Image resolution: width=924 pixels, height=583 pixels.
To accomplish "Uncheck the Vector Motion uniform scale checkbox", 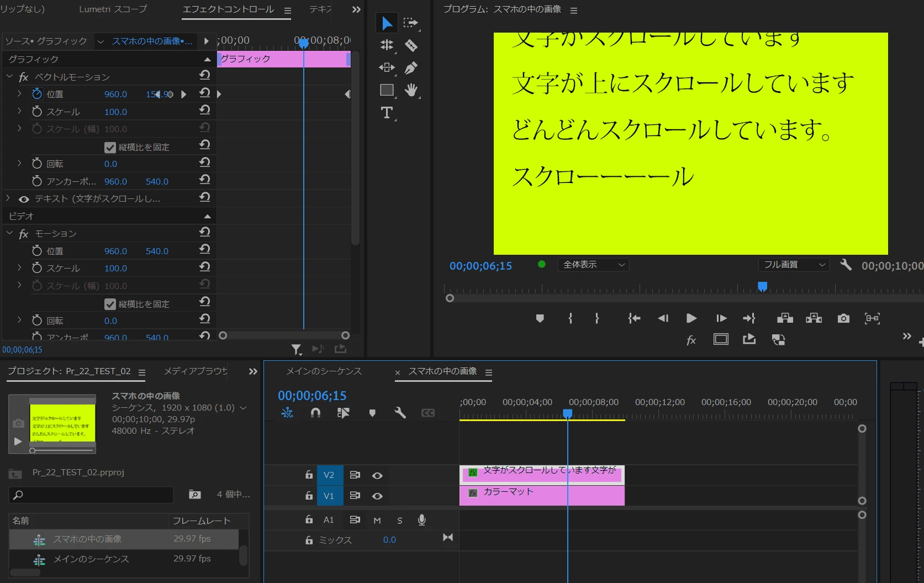I will point(110,148).
